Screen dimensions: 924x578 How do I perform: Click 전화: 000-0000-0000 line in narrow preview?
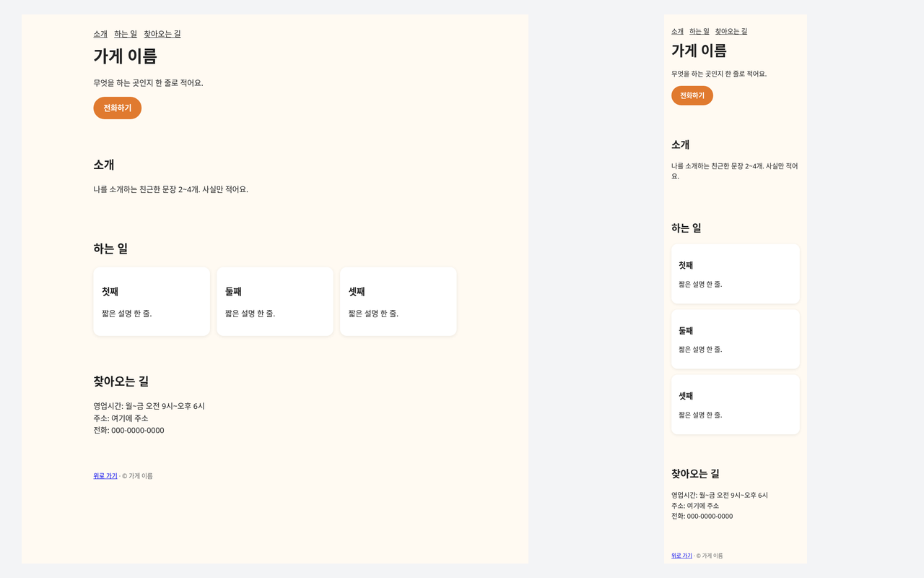point(702,517)
